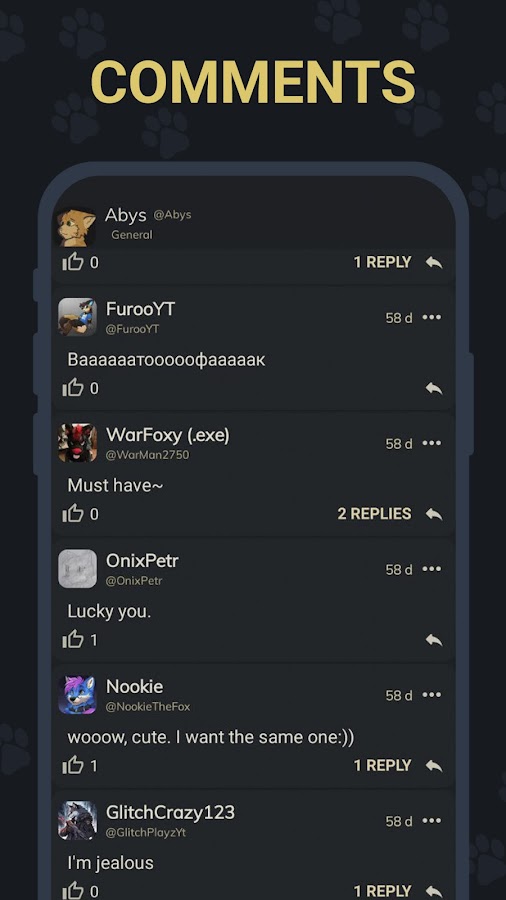
Task: Open OnixPetr's profile picture
Action: (77, 569)
